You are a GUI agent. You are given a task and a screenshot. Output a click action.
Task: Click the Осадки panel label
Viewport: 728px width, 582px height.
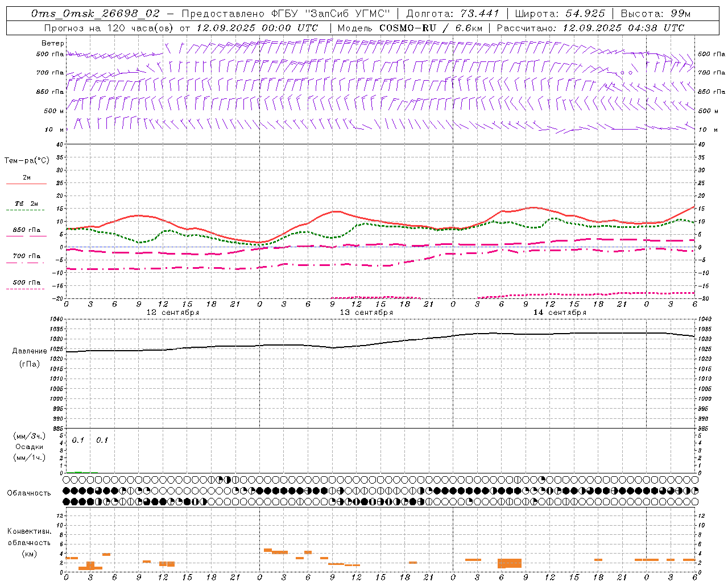(x=30, y=447)
